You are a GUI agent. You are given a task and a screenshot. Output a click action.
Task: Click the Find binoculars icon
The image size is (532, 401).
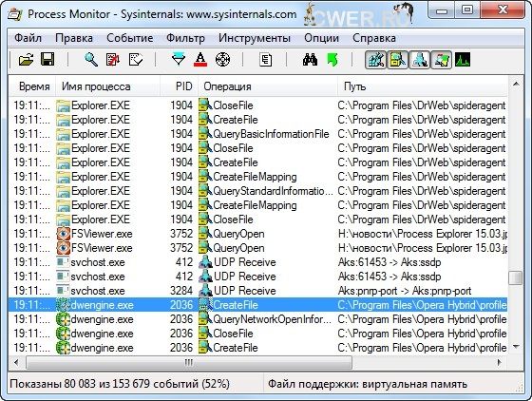[310, 60]
